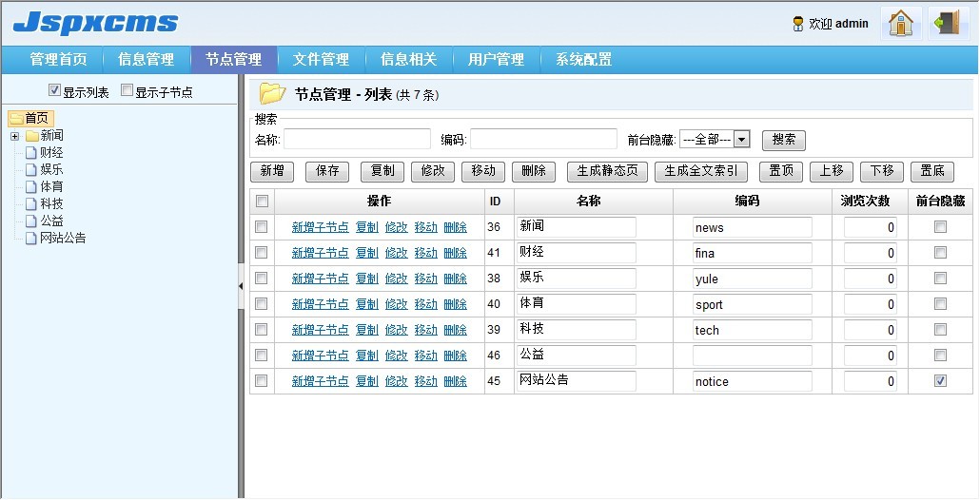The height and width of the screenshot is (500, 980).
Task: Uncheck 前台隐藏 for the 网站公告 row
Action: coord(940,381)
